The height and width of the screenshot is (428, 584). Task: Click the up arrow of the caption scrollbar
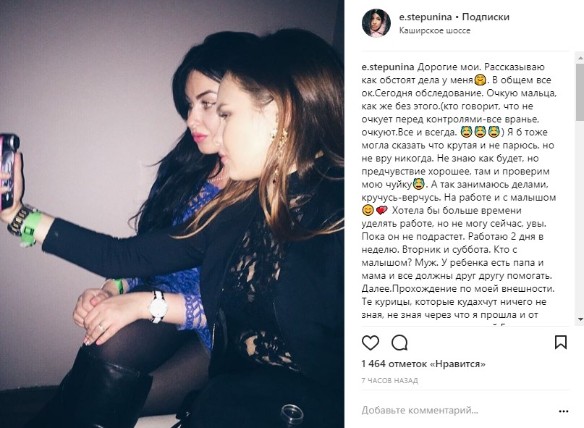[x=580, y=58]
